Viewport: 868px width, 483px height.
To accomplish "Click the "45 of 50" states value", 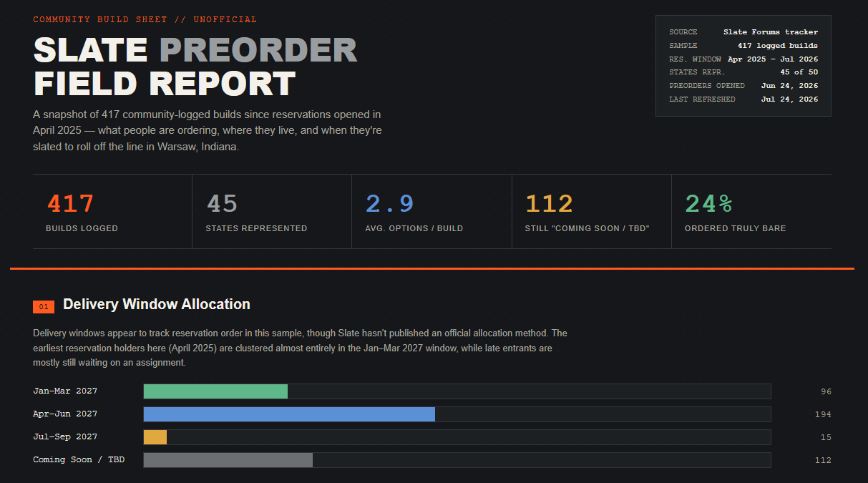I will (799, 72).
